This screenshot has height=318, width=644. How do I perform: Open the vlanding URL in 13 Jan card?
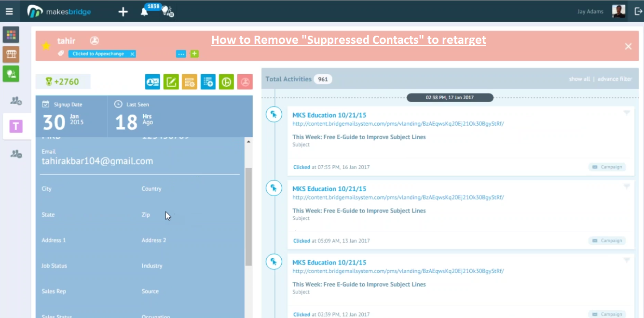point(398,198)
